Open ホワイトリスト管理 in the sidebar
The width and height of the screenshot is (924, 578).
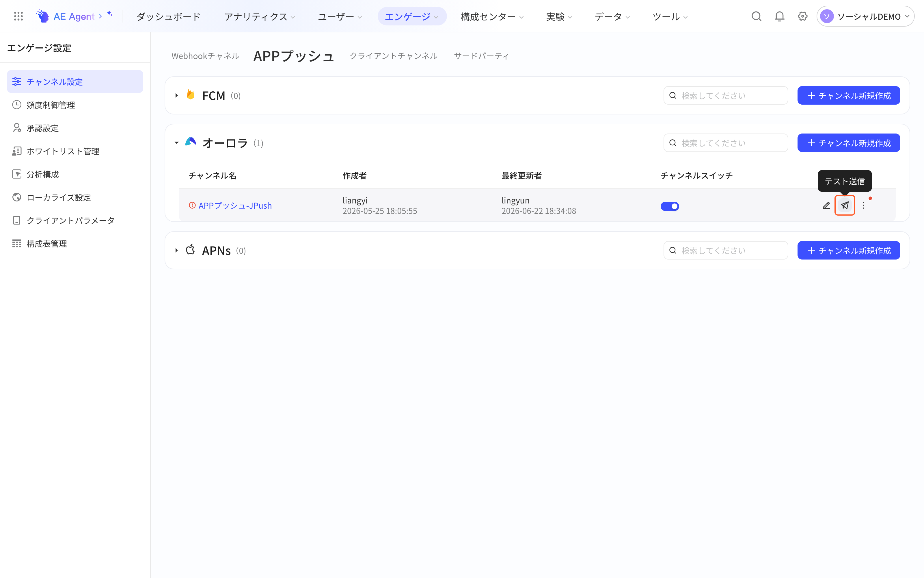click(75, 151)
